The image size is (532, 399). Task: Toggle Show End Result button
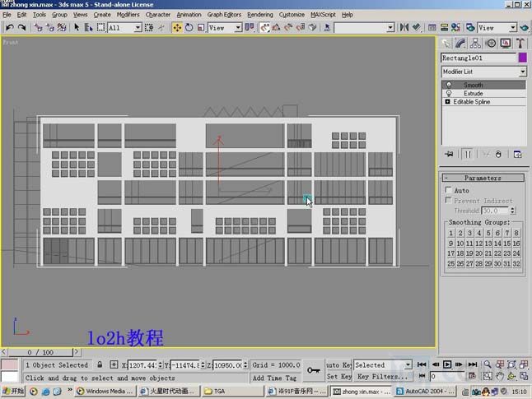468,154
